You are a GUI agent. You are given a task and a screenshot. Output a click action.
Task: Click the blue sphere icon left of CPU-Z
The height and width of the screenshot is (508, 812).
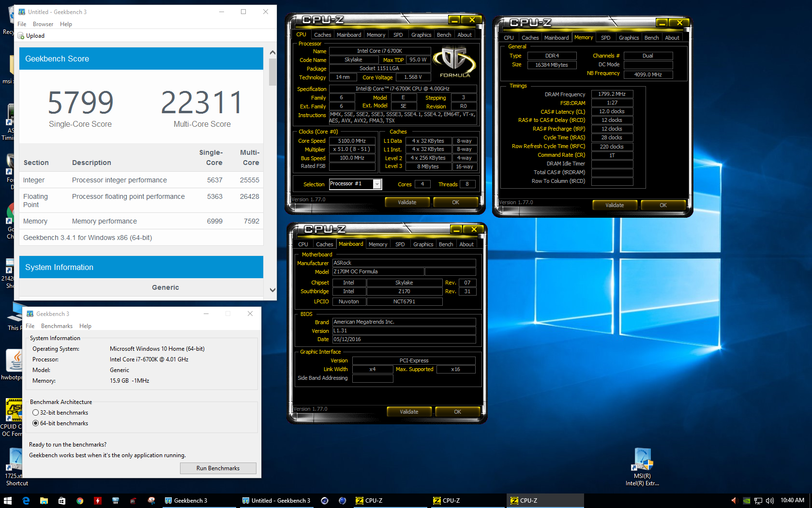pyautogui.click(x=343, y=501)
